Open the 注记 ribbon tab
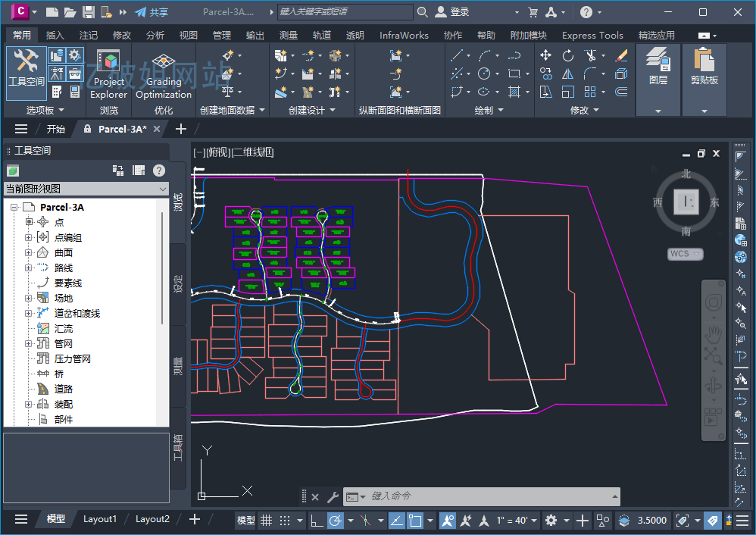Viewport: 756px width, 535px height. coord(88,35)
